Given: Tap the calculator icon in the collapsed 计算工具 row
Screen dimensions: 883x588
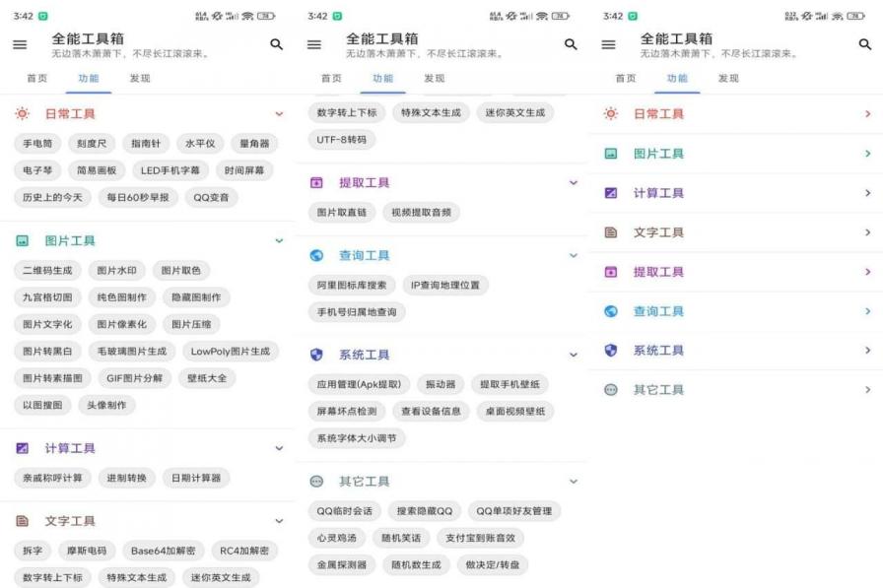Looking at the screenshot, I should pyautogui.click(x=610, y=193).
